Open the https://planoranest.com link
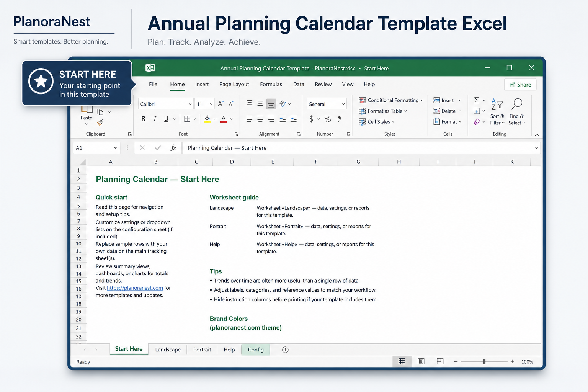Viewport: 588px width, 392px height. click(135, 288)
